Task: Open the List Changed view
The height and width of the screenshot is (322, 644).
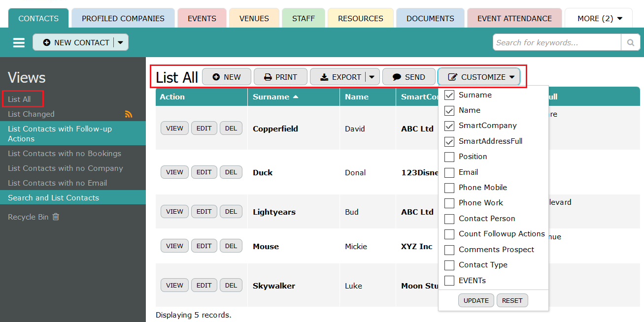Action: click(31, 114)
